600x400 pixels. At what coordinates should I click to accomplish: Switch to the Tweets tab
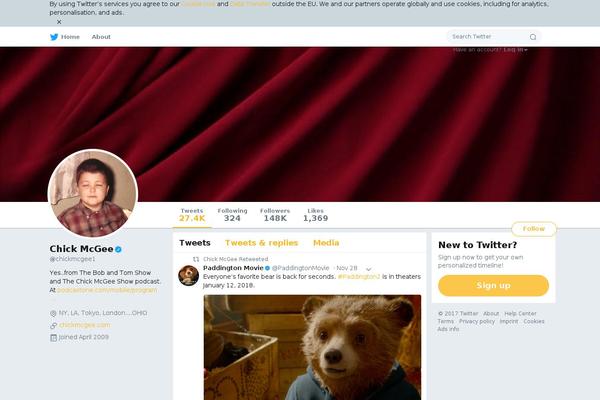(x=195, y=243)
